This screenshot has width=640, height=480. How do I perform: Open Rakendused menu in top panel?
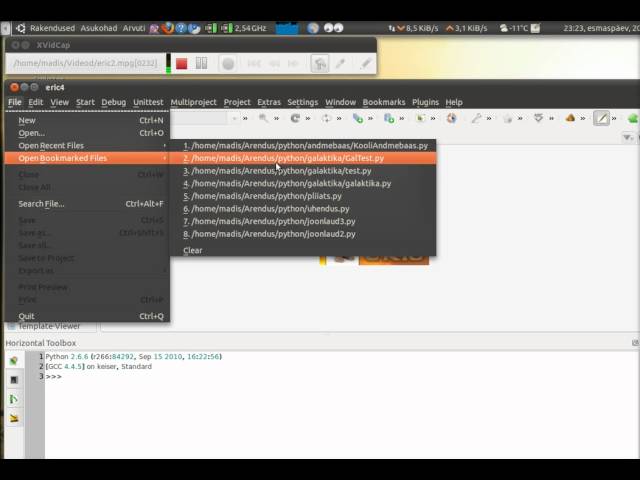pos(52,28)
